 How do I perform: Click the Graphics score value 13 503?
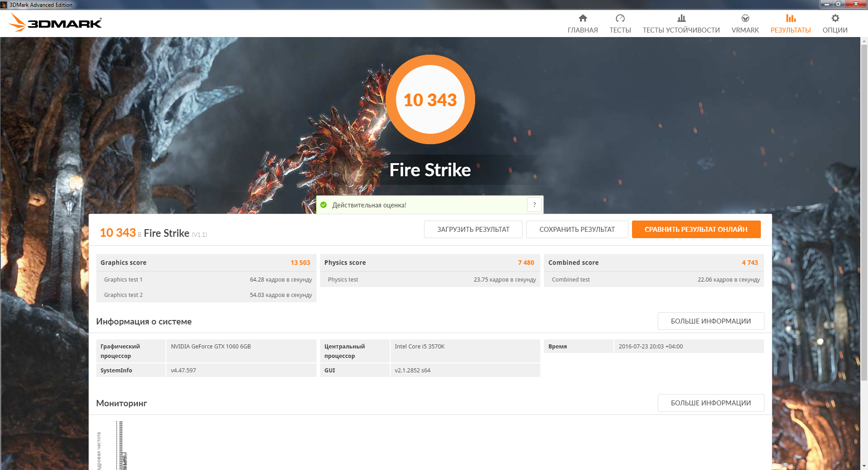click(300, 263)
